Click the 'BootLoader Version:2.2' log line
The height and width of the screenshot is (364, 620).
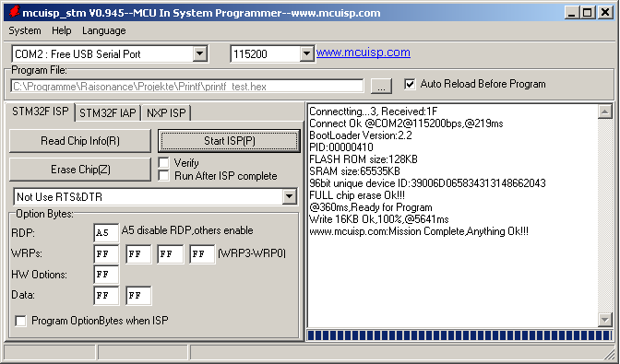coord(360,135)
